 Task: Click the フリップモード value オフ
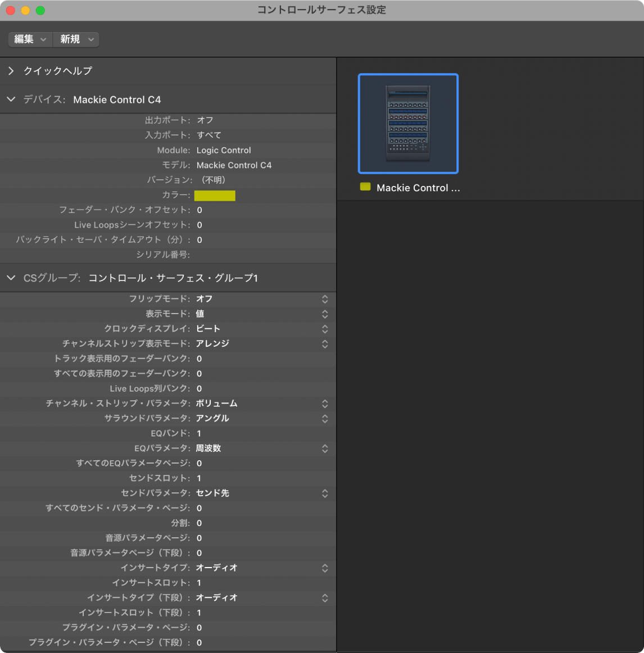pos(205,299)
